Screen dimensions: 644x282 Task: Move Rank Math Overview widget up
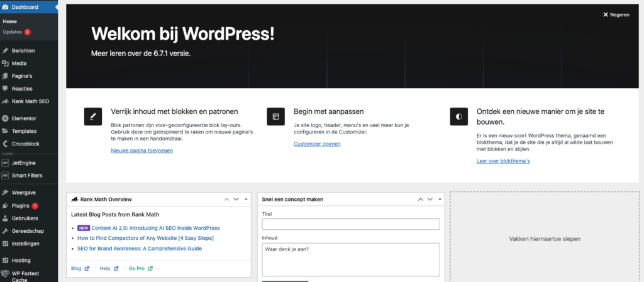pos(226,200)
